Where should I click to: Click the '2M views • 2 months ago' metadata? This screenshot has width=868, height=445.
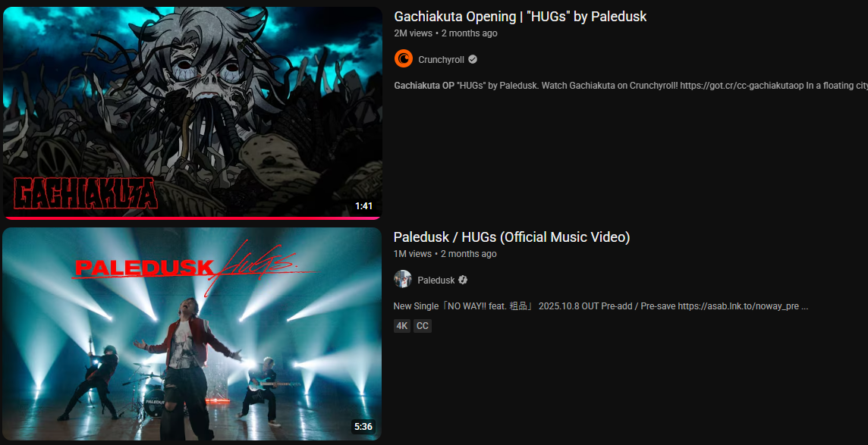tap(445, 33)
